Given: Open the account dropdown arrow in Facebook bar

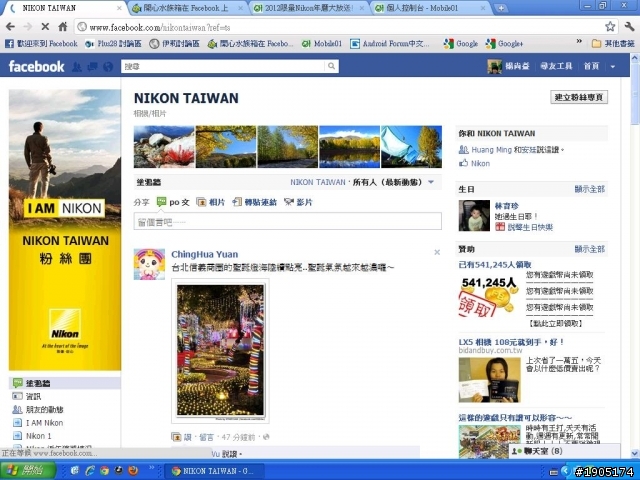Looking at the screenshot, I should 613,67.
